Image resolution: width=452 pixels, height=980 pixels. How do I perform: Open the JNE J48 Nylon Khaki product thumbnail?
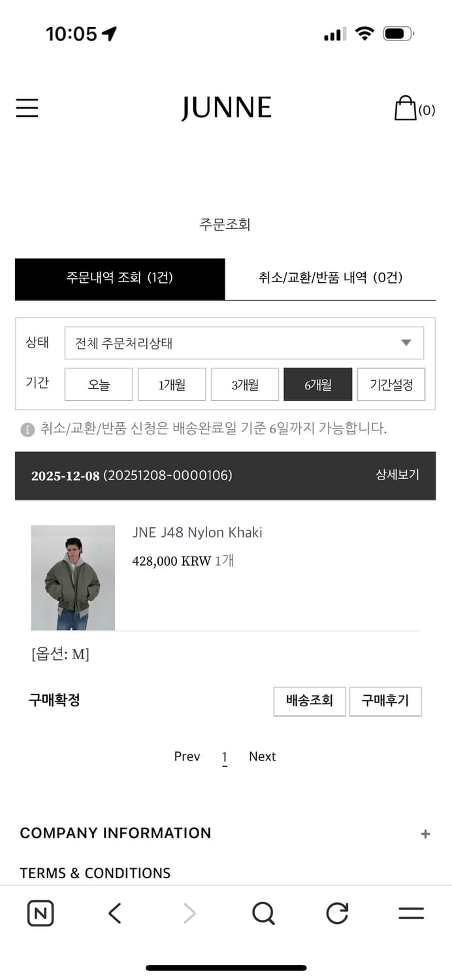pyautogui.click(x=73, y=578)
